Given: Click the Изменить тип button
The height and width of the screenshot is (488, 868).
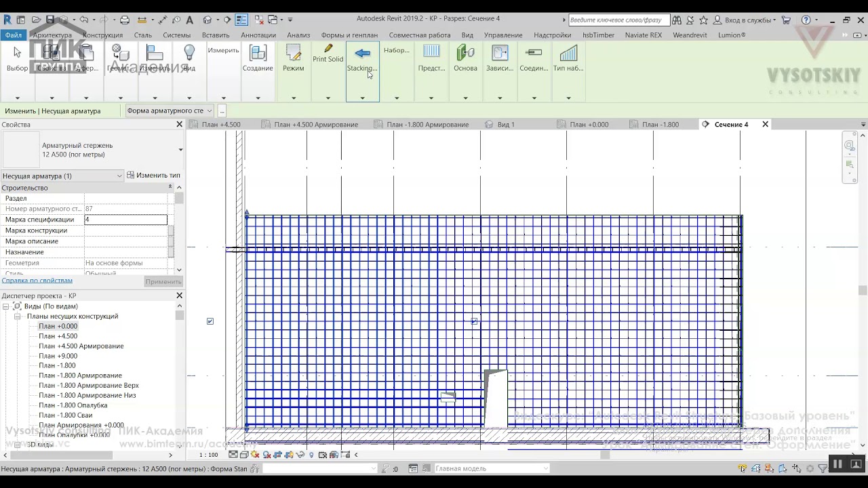Looking at the screenshot, I should 153,176.
